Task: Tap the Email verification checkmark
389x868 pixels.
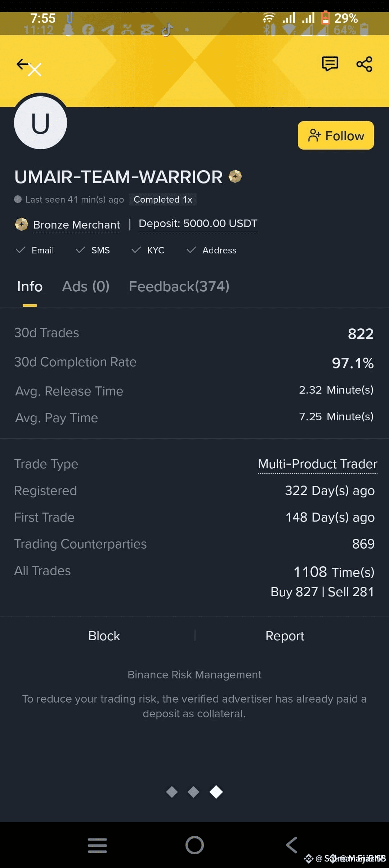Action: 21,250
